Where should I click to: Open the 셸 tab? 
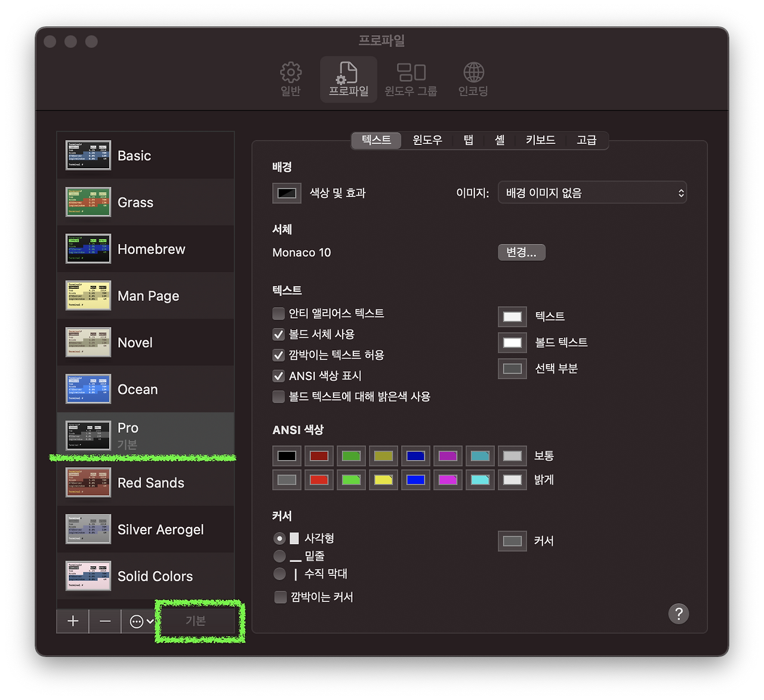tap(499, 140)
